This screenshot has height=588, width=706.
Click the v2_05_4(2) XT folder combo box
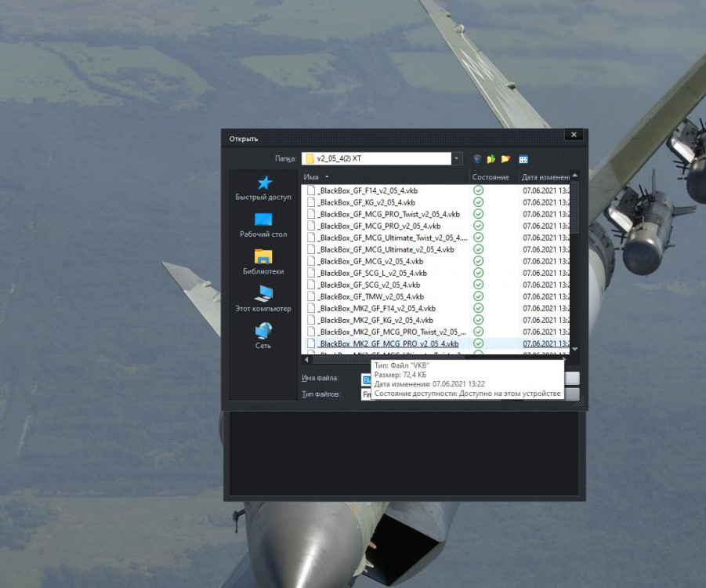coord(382,158)
